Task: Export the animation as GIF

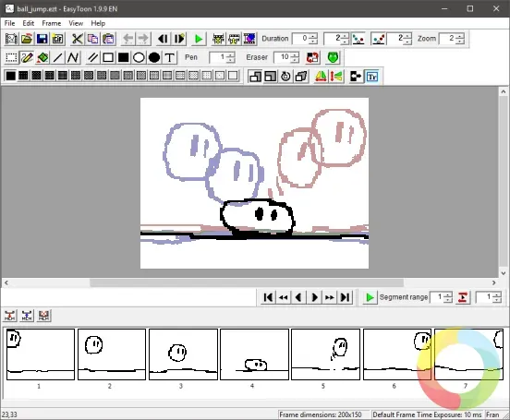Action: 58,39
